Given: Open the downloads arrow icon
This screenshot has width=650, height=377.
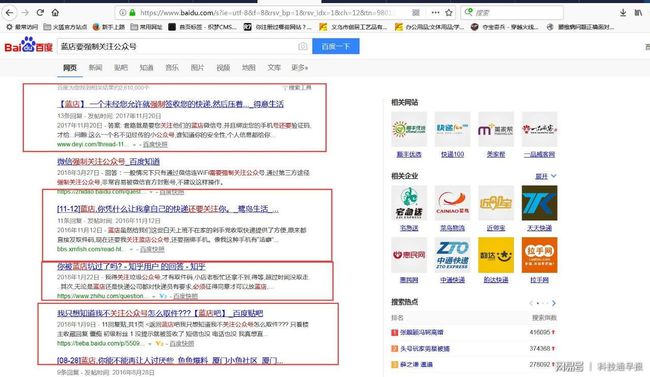Looking at the screenshot, I should (x=623, y=13).
